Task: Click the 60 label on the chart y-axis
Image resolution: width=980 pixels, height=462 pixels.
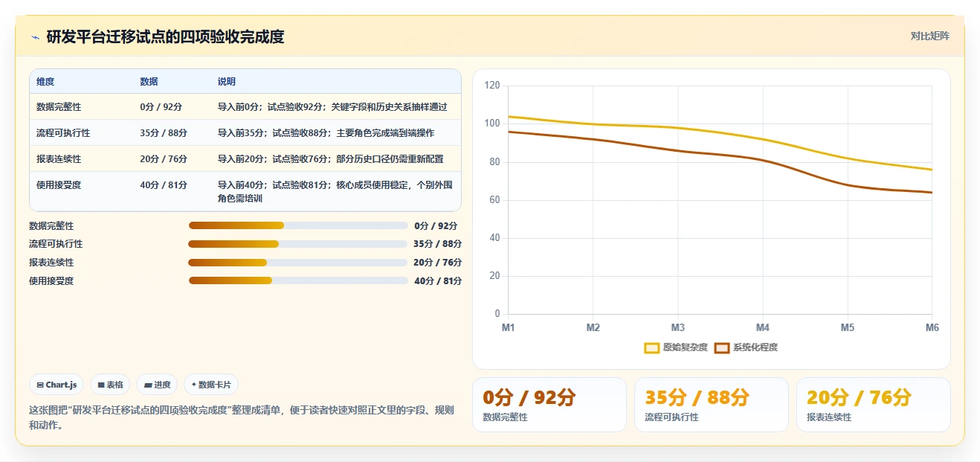Action: (x=494, y=200)
